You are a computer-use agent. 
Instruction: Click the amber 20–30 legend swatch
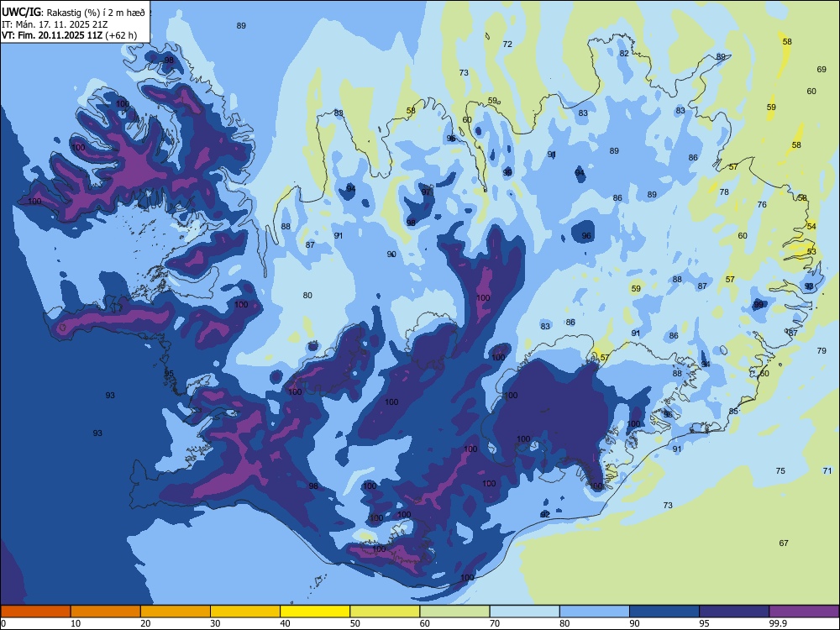tap(176, 612)
